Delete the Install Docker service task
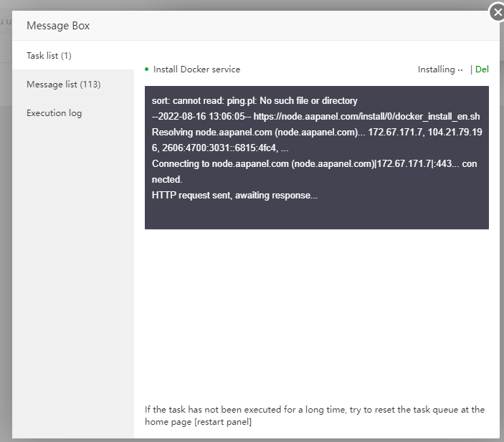504x442 pixels. pyautogui.click(x=482, y=69)
